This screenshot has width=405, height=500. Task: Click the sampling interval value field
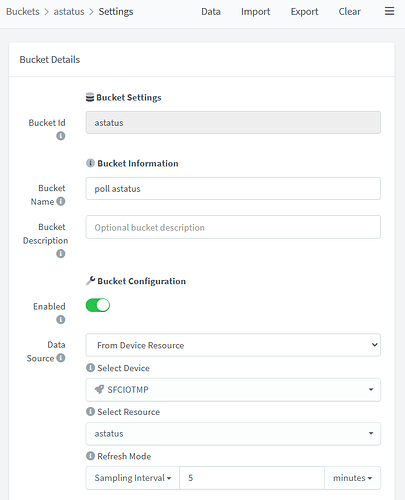click(252, 478)
